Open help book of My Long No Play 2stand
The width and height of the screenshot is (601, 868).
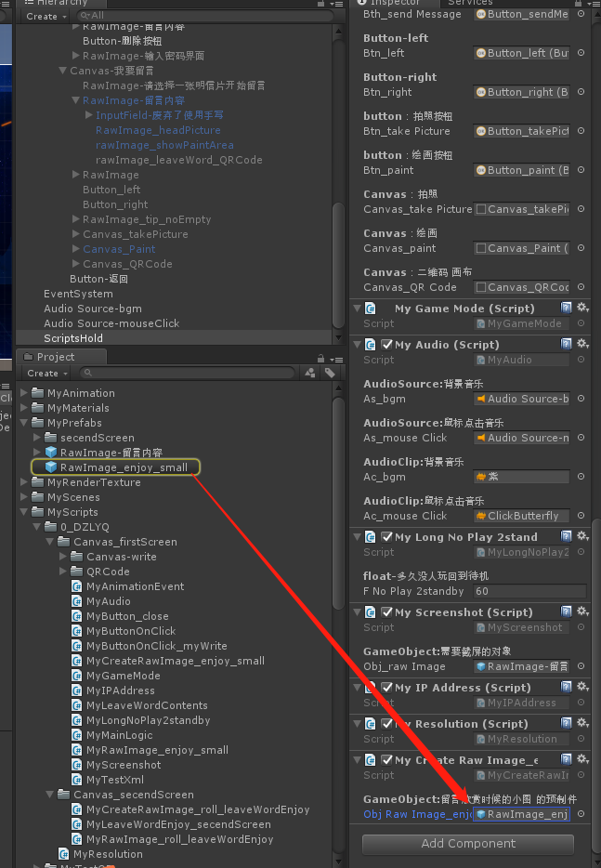coord(566,536)
